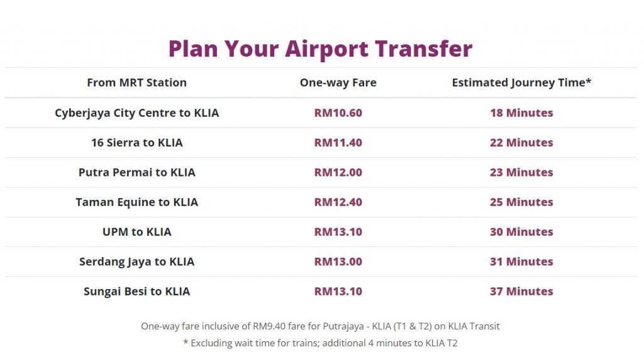Click the "23 Minutes" journey time

point(521,172)
